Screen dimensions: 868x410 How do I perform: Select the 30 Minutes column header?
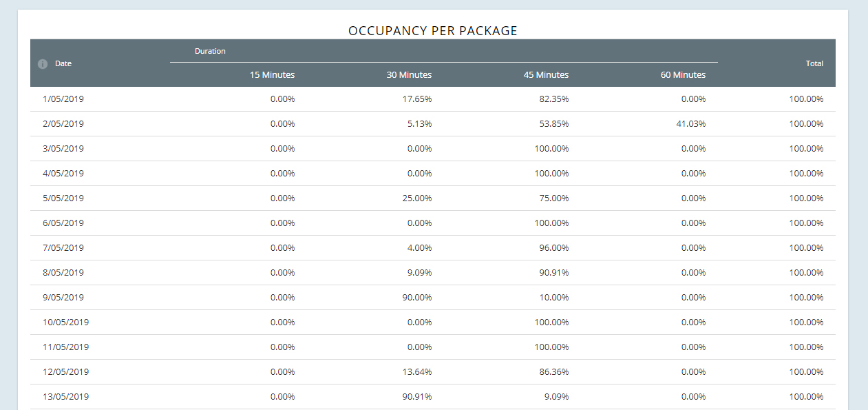pos(410,74)
